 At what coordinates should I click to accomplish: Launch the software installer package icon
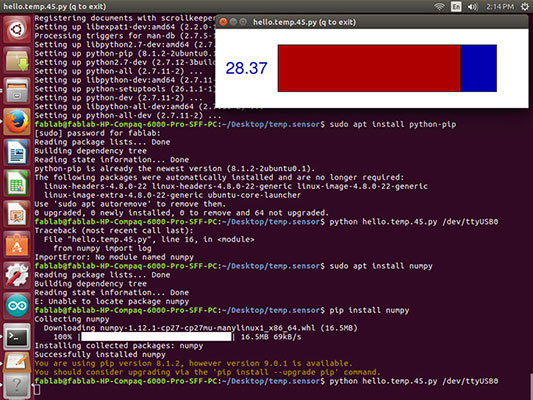coord(17,60)
